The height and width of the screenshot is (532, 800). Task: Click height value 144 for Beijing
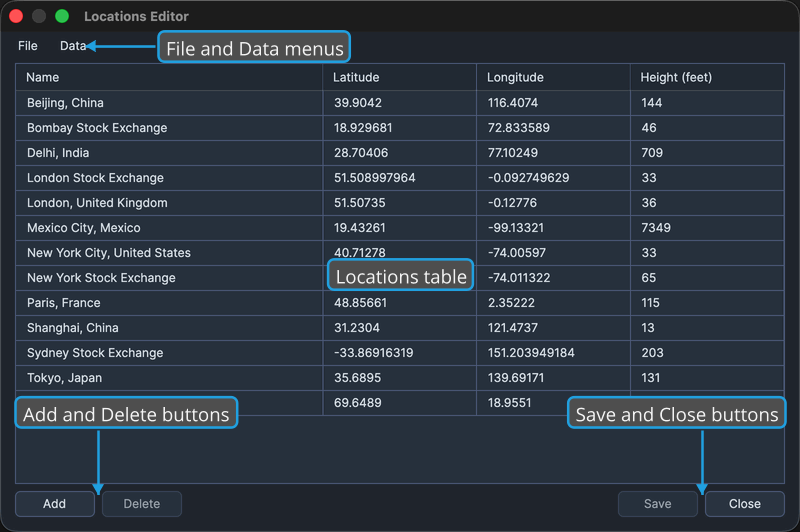[652, 103]
